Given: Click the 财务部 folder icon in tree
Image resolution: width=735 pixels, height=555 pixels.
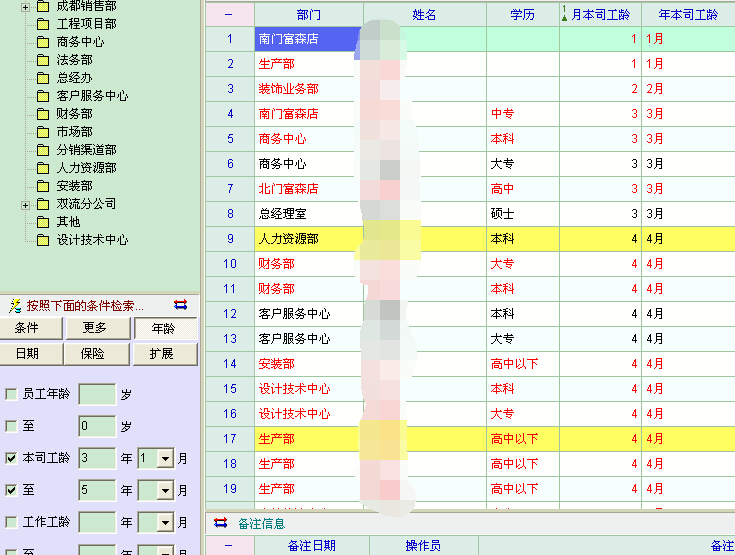Looking at the screenshot, I should [43, 114].
